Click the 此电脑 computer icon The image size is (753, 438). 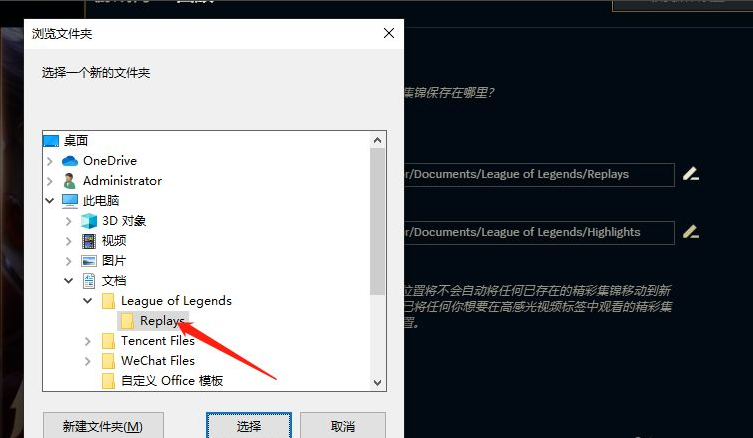pos(70,201)
